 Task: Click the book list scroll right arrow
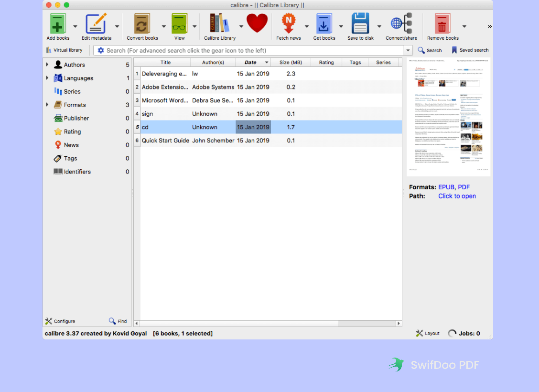(399, 323)
